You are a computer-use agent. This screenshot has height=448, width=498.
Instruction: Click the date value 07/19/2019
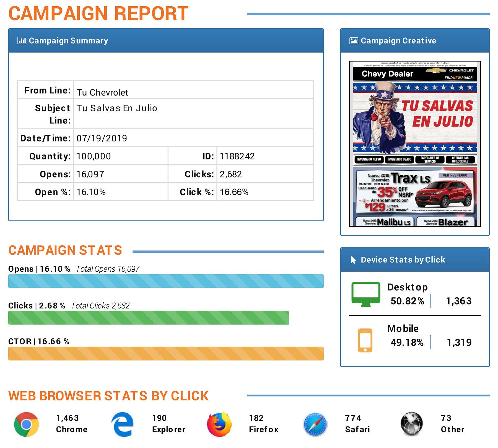[x=102, y=138]
